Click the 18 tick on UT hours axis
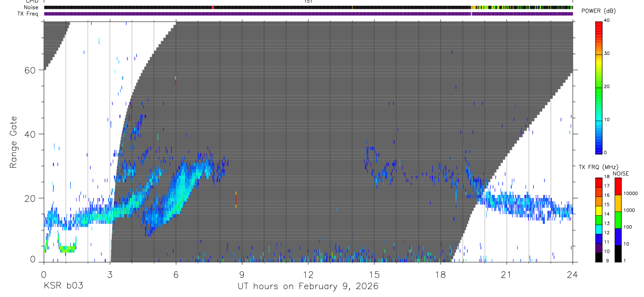This screenshot has height=297, width=644. click(441, 274)
